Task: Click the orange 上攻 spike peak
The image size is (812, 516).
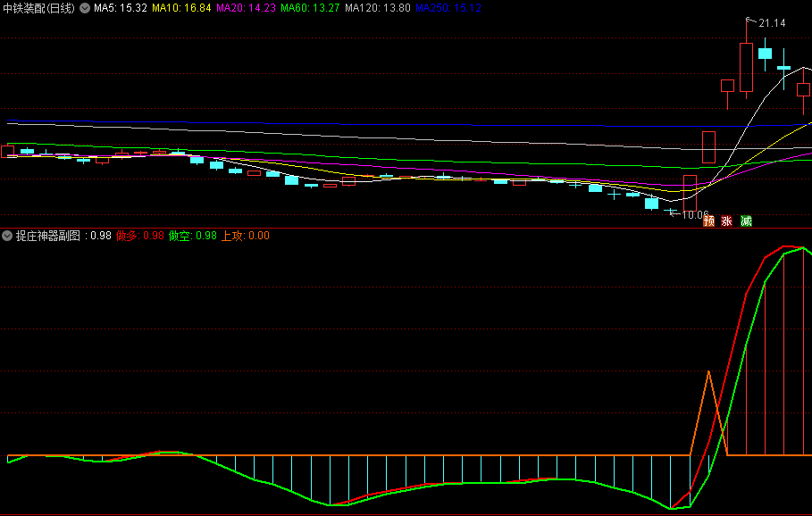Action: (708, 371)
